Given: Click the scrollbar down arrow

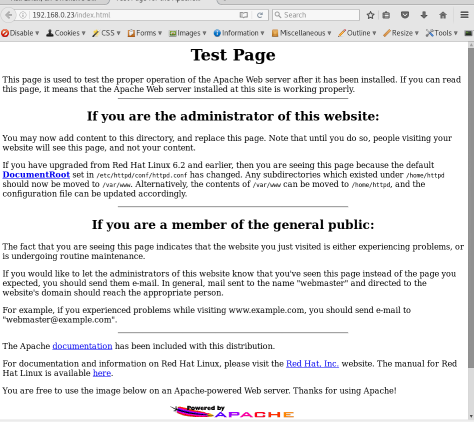Looking at the screenshot, I should [471, 416].
